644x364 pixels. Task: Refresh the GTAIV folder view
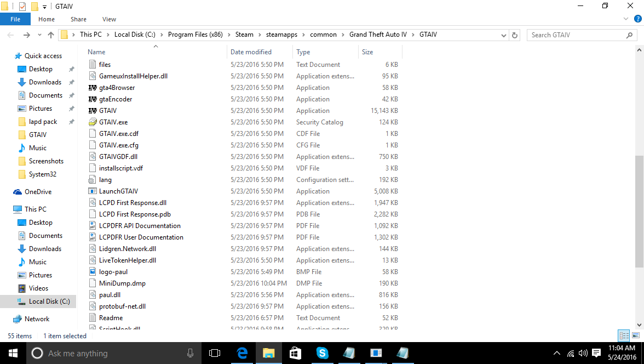click(515, 35)
